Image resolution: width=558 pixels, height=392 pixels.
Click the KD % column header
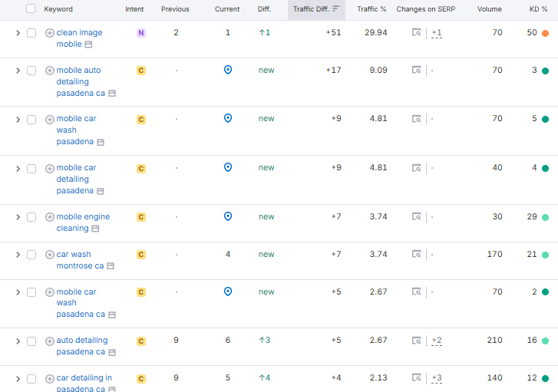tap(538, 9)
